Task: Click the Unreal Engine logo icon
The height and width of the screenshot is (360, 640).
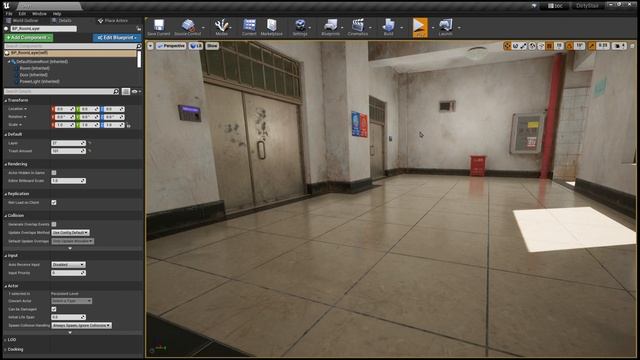Action: coord(6,6)
